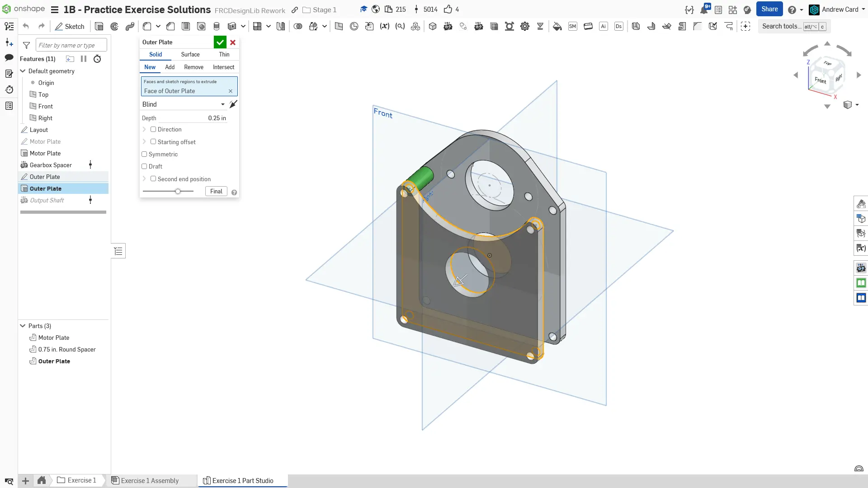The width and height of the screenshot is (868, 488).
Task: Click the undo arrow icon
Action: coord(26,26)
